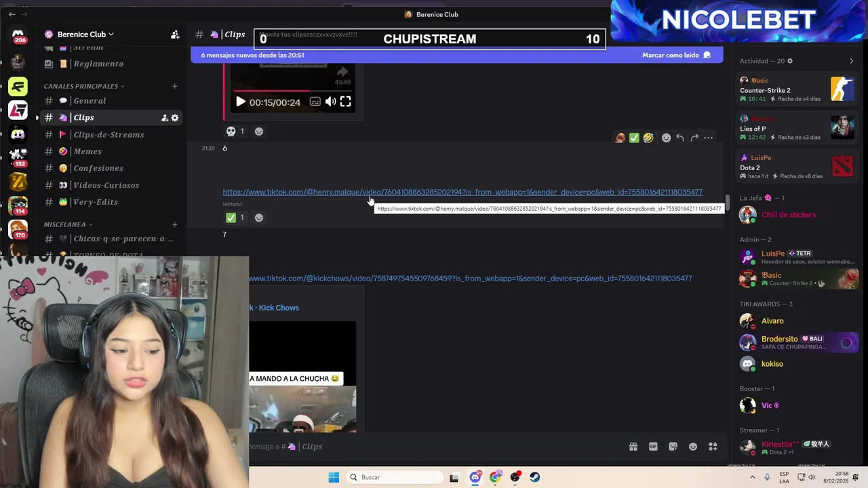Add a reaction beside the checkmark reaction
The width and height of the screenshot is (868, 488).
pos(258,218)
